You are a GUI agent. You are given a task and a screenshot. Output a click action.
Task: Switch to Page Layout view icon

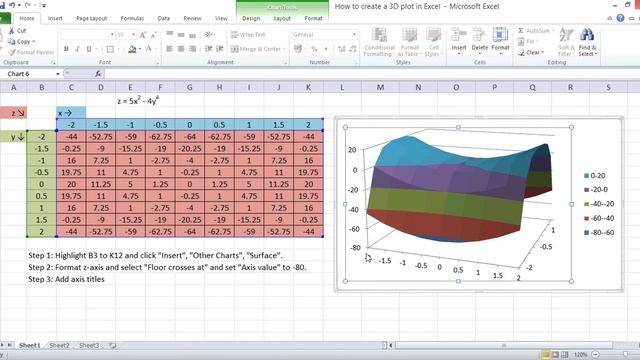coord(555,355)
